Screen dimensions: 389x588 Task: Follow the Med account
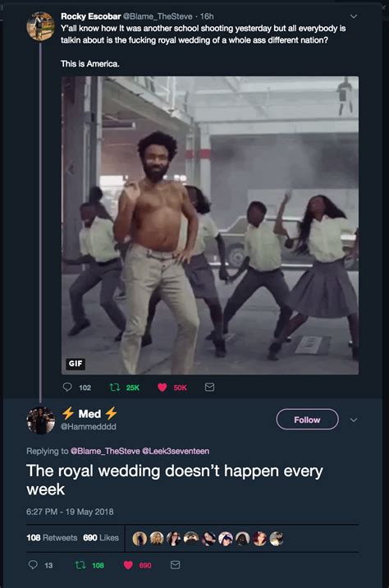[307, 420]
